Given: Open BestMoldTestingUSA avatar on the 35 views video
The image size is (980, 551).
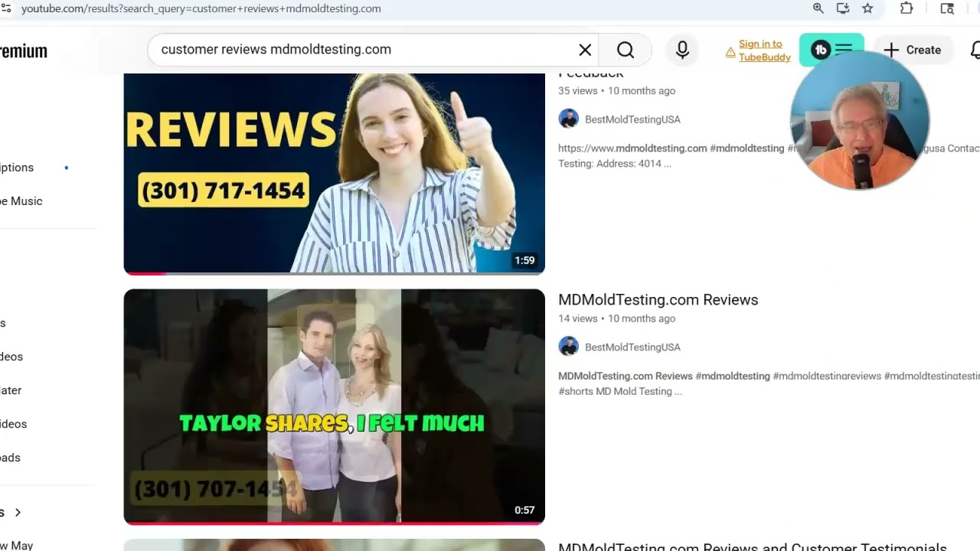Looking at the screenshot, I should (568, 119).
